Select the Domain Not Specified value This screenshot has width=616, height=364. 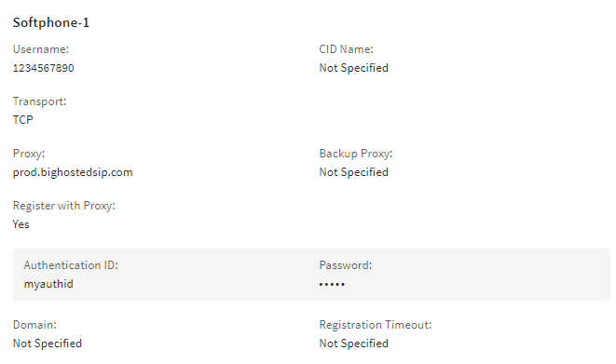tap(48, 344)
